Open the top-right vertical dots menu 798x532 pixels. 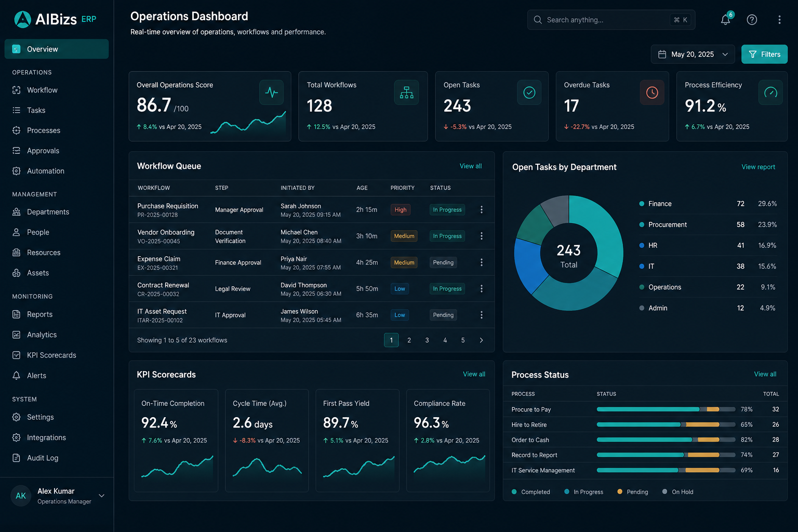[779, 20]
